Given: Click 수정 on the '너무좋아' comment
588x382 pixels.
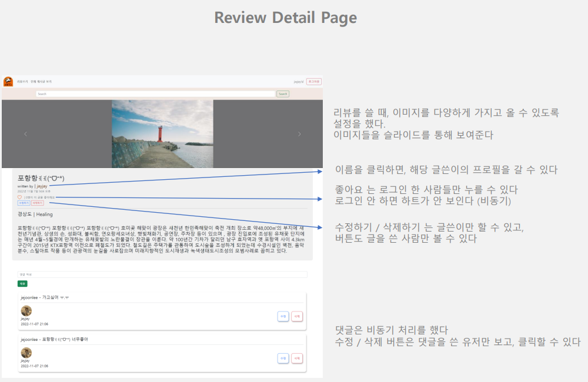Looking at the screenshot, I should [283, 358].
